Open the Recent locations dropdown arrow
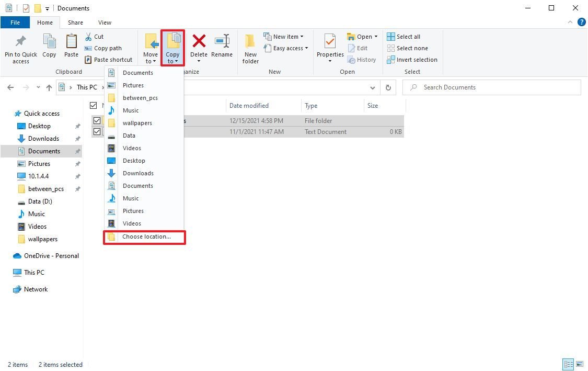The height and width of the screenshot is (371, 588). tap(38, 87)
